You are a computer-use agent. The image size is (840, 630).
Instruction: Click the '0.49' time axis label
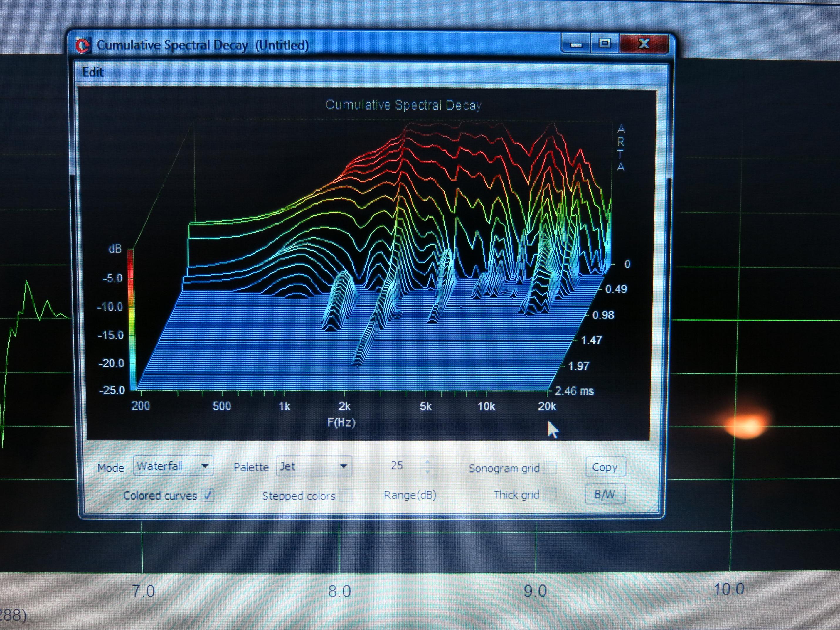point(616,289)
